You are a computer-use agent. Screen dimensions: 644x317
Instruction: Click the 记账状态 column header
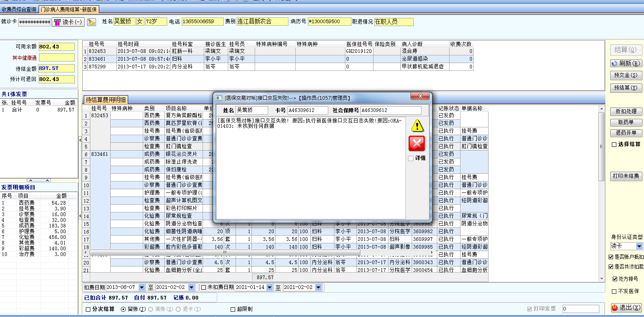click(x=449, y=109)
